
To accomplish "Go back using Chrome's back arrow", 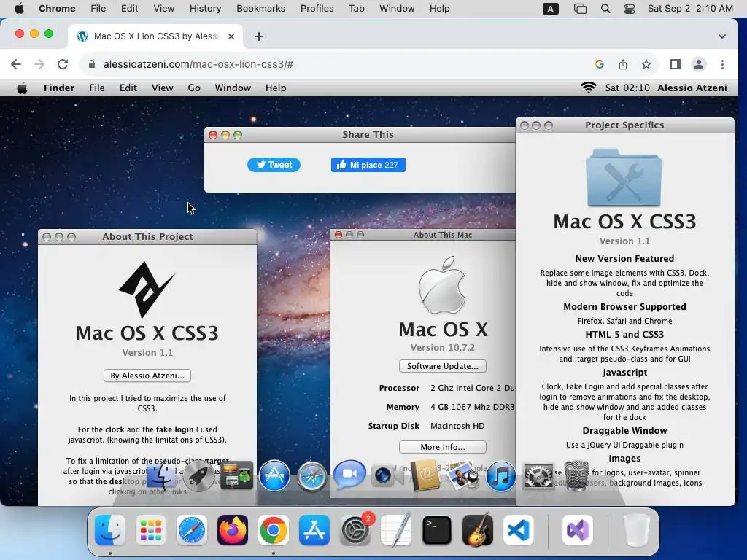I will click(x=16, y=64).
